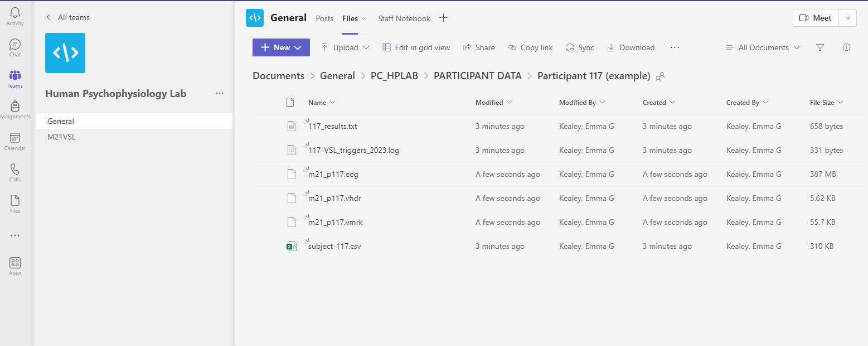This screenshot has width=868, height=346.
Task: Click the 658 bytes file size cell
Action: 826,126
